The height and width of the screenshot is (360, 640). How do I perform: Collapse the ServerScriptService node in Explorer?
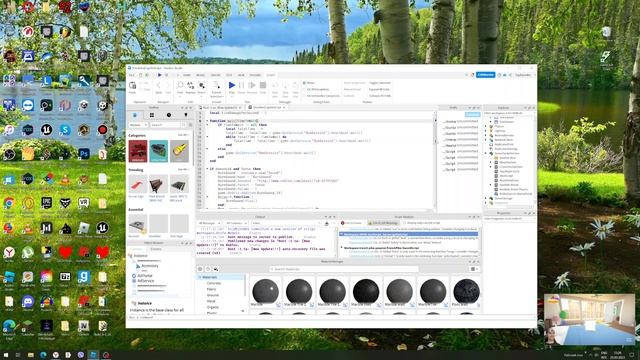click(x=486, y=153)
